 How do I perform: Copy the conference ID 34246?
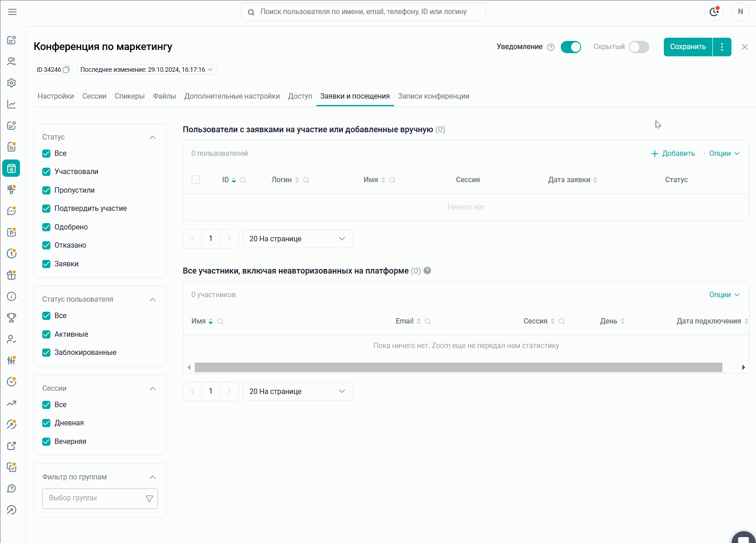point(66,70)
